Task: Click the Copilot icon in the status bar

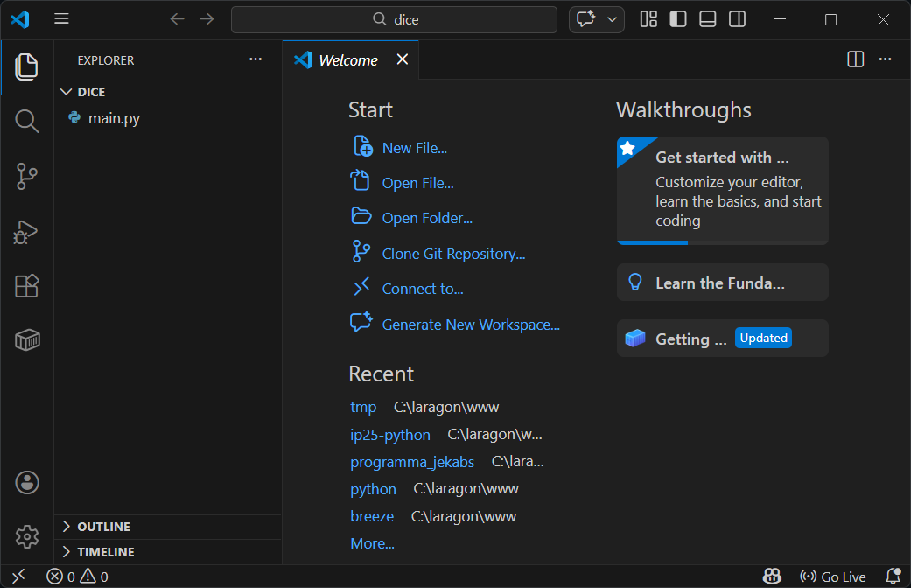Action: [772, 576]
